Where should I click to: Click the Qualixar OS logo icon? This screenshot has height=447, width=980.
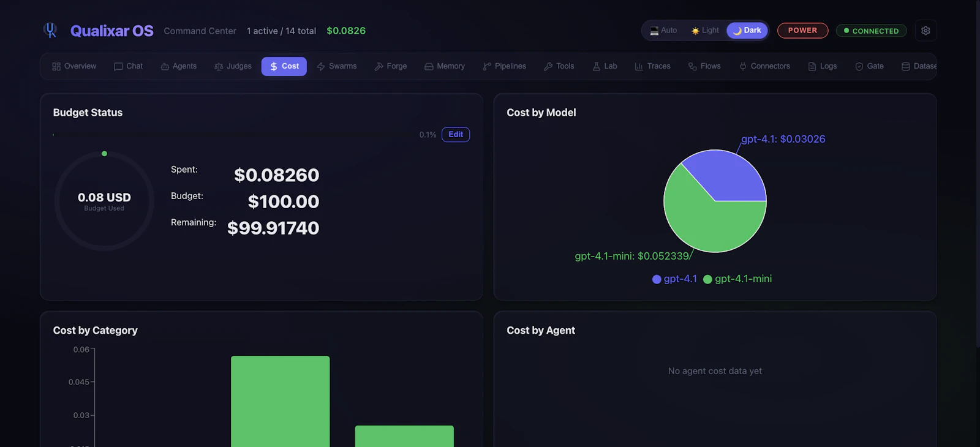(50, 30)
